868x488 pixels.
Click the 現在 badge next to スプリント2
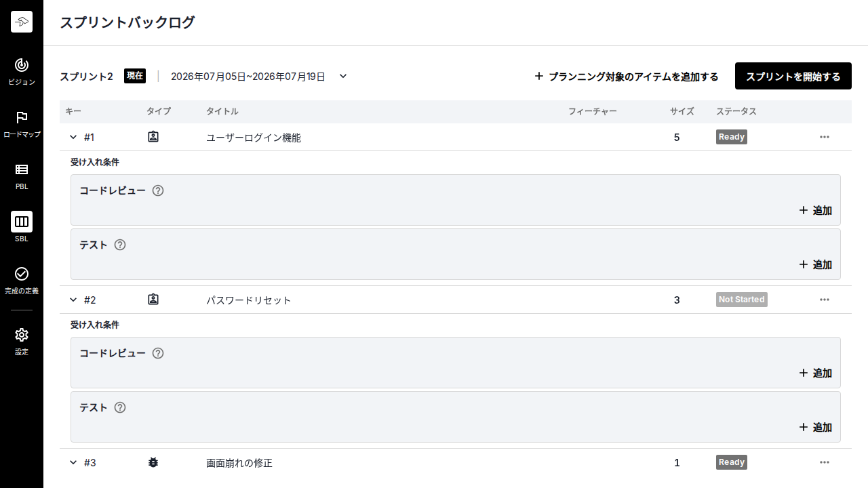point(135,76)
